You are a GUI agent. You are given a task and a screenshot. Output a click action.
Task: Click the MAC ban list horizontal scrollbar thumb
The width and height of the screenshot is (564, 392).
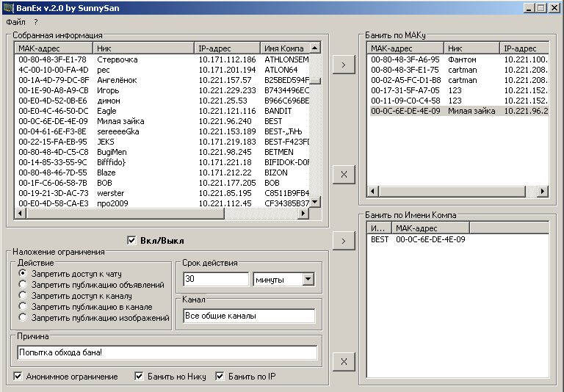(x=452, y=192)
